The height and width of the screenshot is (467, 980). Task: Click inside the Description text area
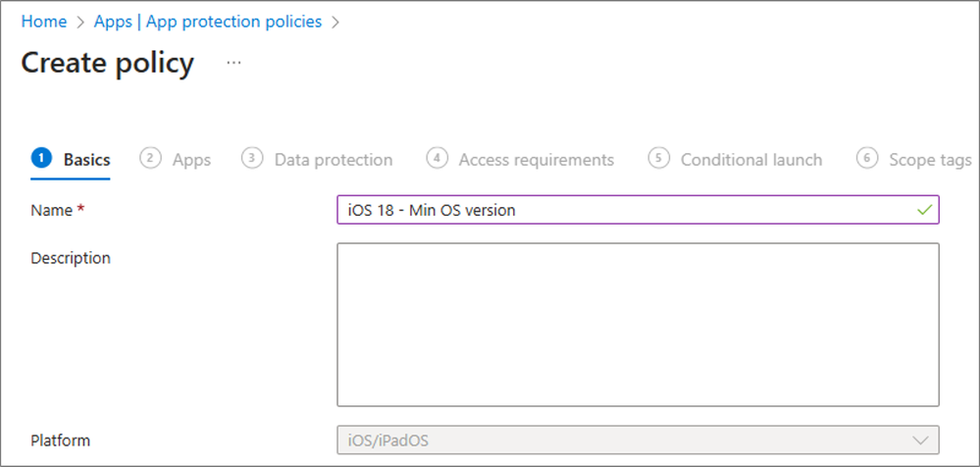(638, 325)
